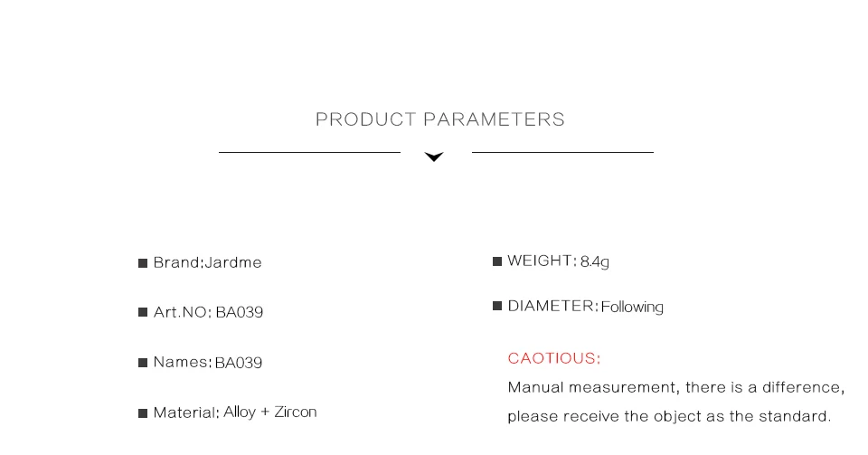Click the Manual measurement sentence line

click(676, 387)
